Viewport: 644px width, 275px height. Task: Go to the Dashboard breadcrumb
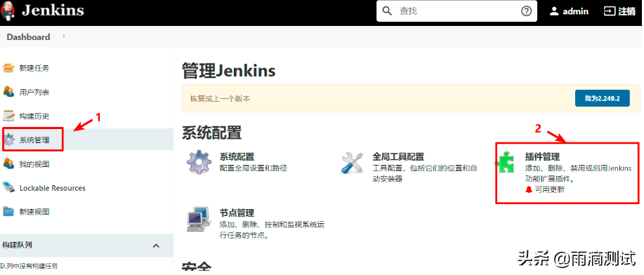pyautogui.click(x=28, y=37)
